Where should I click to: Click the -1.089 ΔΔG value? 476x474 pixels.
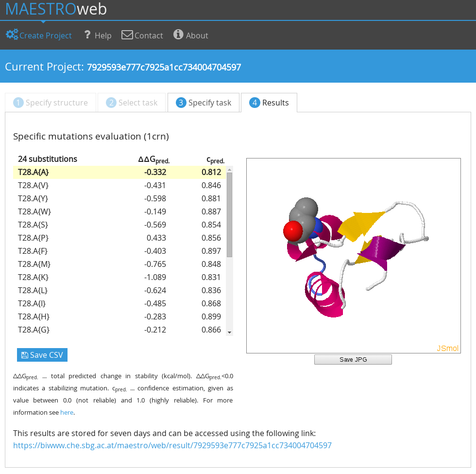click(155, 277)
